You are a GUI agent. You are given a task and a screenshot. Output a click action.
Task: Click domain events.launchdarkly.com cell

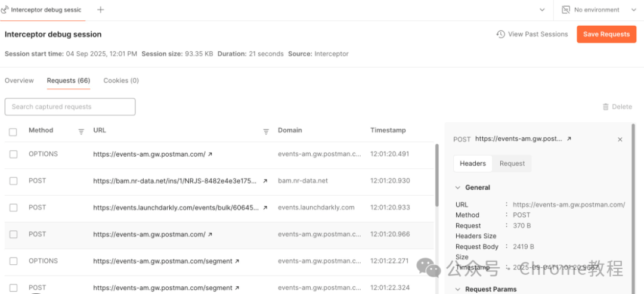point(316,208)
